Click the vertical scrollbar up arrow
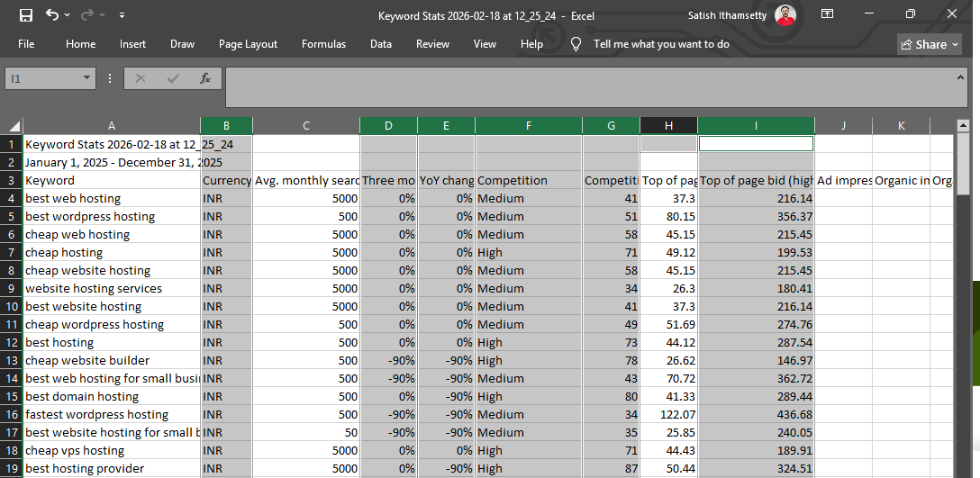 [x=963, y=126]
